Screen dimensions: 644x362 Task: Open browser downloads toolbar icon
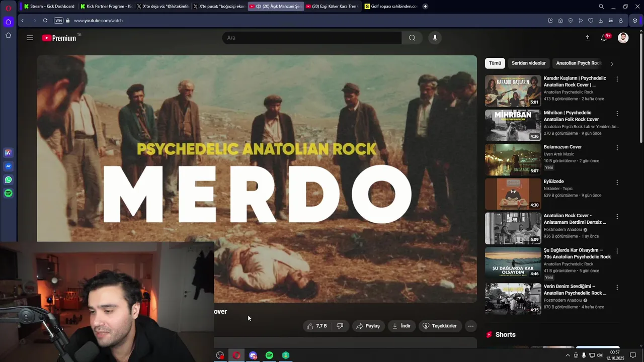click(601, 21)
